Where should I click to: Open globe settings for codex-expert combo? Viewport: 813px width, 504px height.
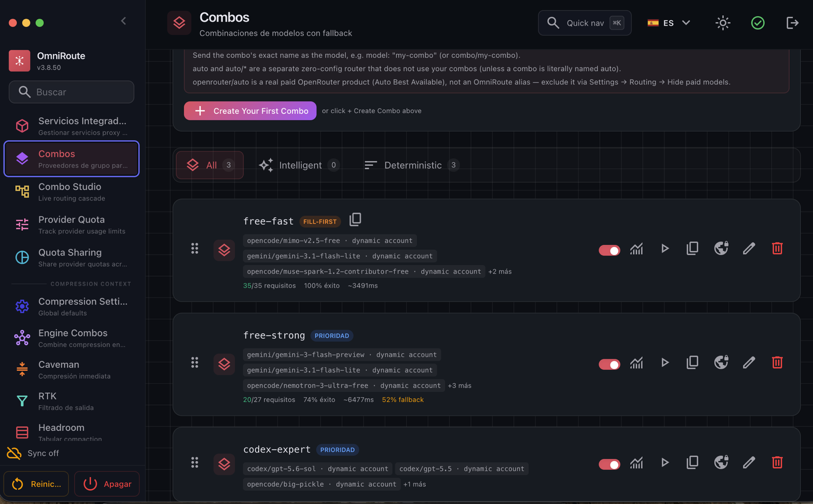pos(721,462)
